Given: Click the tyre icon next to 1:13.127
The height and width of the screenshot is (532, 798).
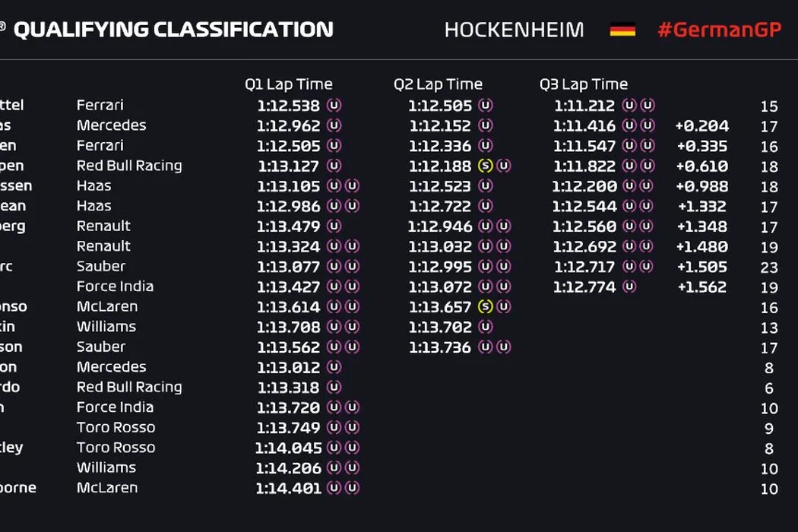Looking at the screenshot, I should click(x=334, y=166).
